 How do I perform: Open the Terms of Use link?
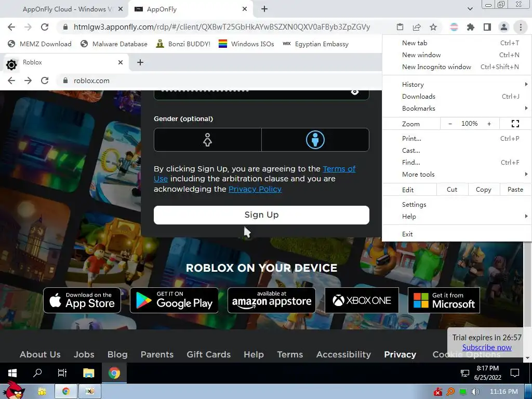tap(339, 169)
